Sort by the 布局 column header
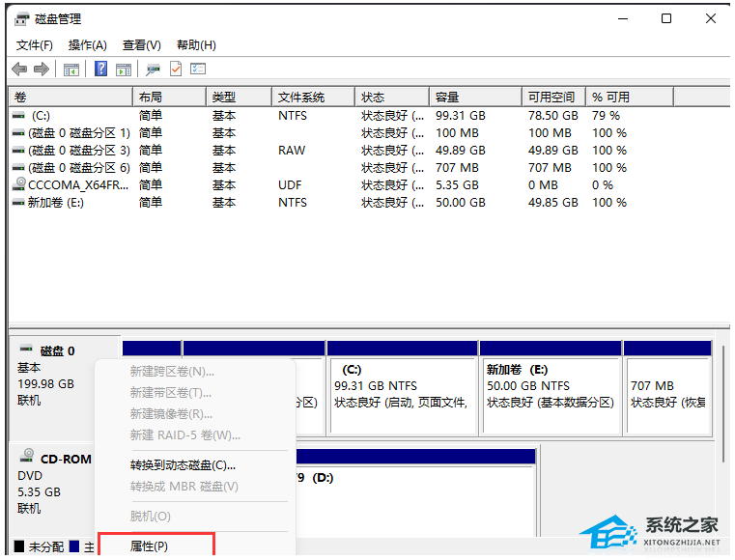 170,97
